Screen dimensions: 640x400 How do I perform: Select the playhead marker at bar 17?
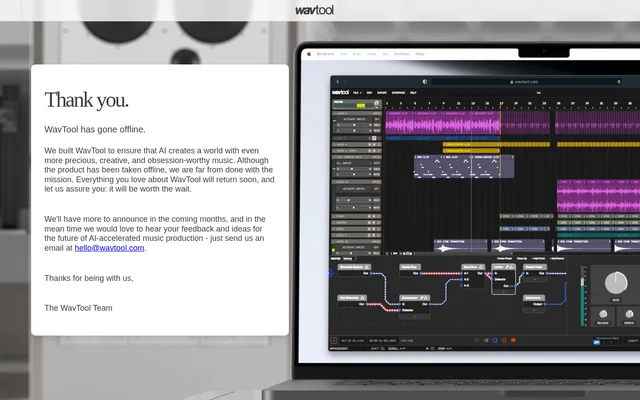501,104
